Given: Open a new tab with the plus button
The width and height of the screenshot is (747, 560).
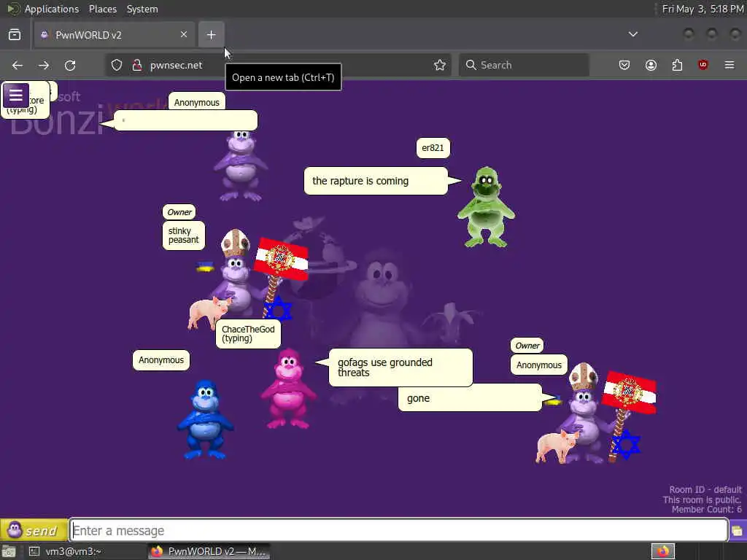Looking at the screenshot, I should (211, 35).
